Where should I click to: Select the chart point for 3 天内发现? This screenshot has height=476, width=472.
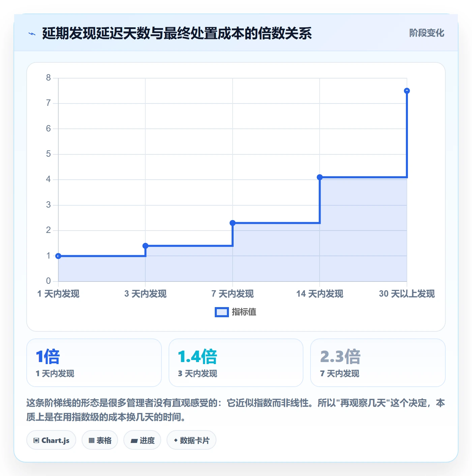point(145,246)
